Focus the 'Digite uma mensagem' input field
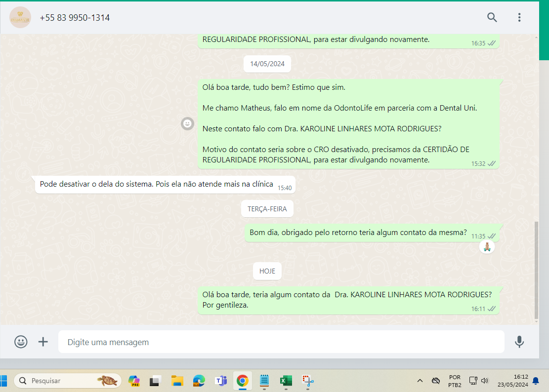The image size is (549, 392). coord(281,342)
